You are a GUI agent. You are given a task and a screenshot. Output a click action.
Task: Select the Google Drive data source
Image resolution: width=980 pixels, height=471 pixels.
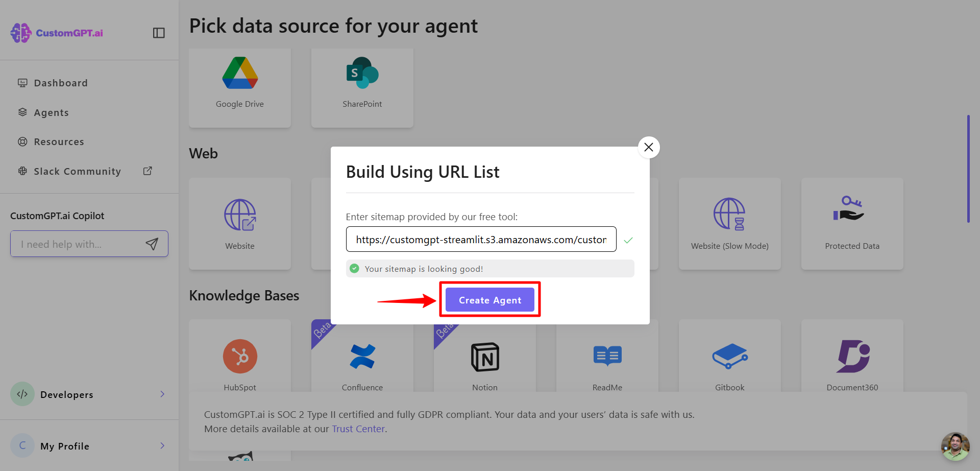click(240, 88)
